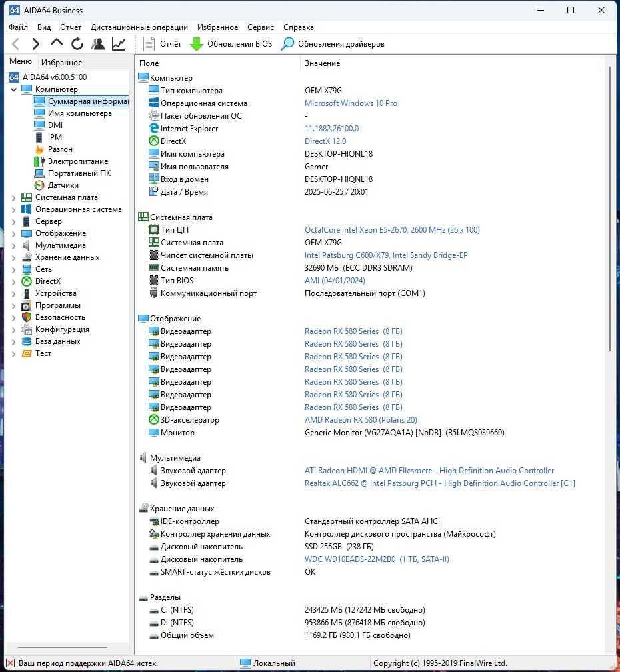The image size is (620, 672).
Task: Expand the Отображение tree node
Action: point(14,233)
